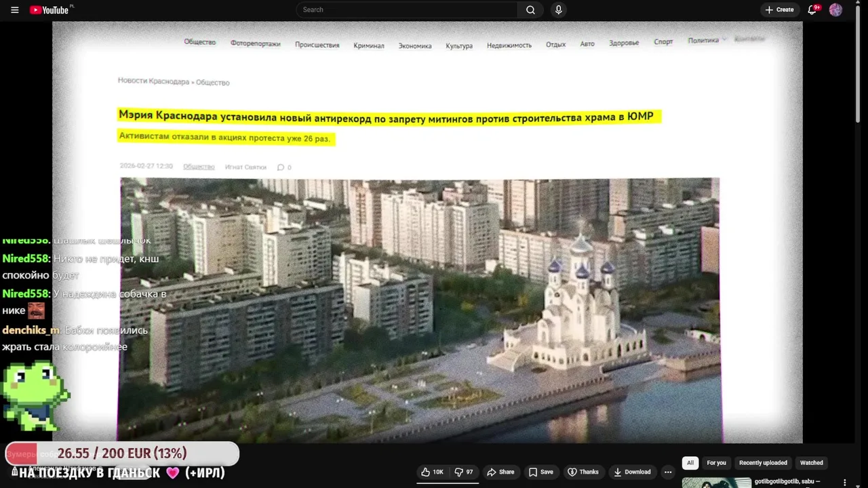Viewport: 868px width, 488px height.
Task: Click the article date 2026-02-27
Action: [x=146, y=166]
